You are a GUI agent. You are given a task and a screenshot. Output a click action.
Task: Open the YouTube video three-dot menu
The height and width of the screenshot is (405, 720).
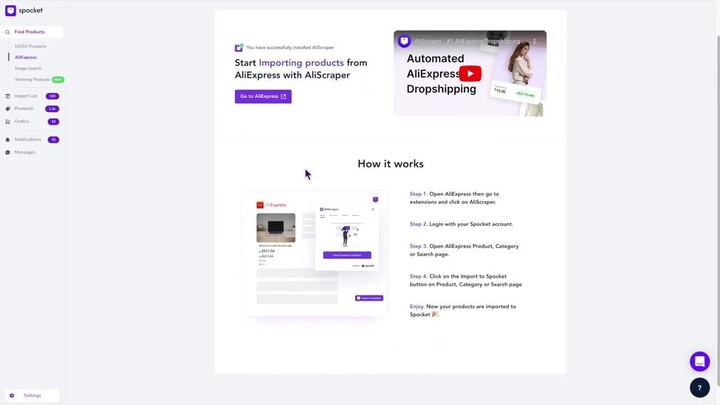pos(535,41)
